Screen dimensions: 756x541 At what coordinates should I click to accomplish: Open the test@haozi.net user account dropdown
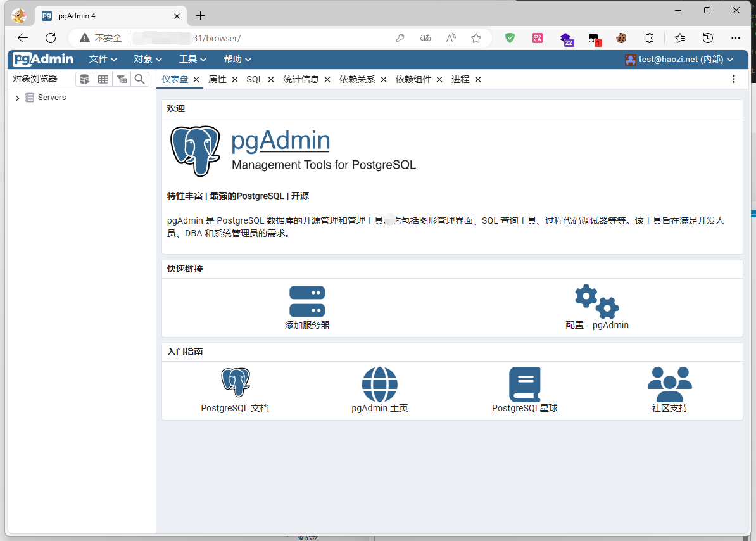click(x=679, y=60)
